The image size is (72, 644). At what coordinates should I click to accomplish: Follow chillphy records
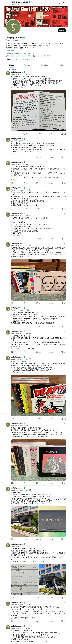[x=62, y=30]
